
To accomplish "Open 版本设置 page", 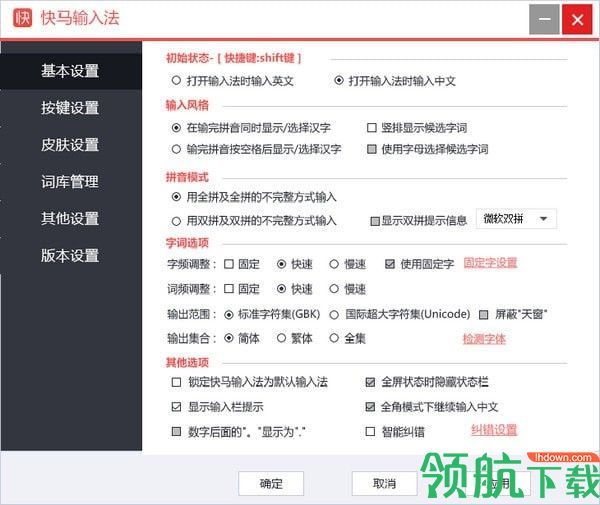I will (71, 256).
